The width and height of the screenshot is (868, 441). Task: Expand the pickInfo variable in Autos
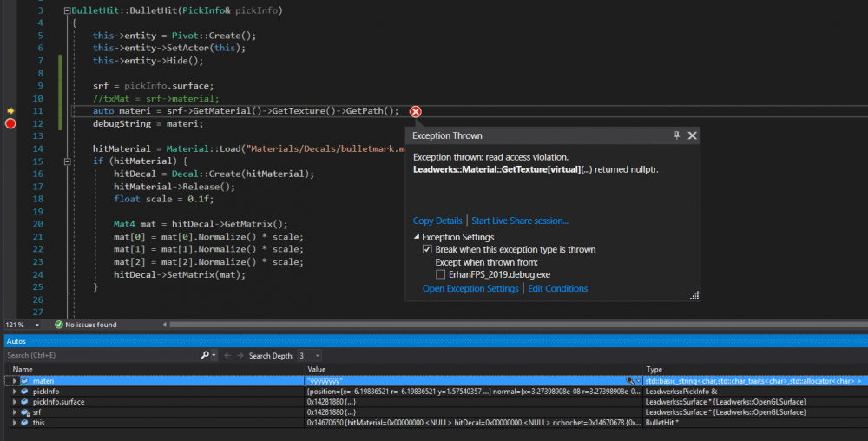(x=14, y=392)
